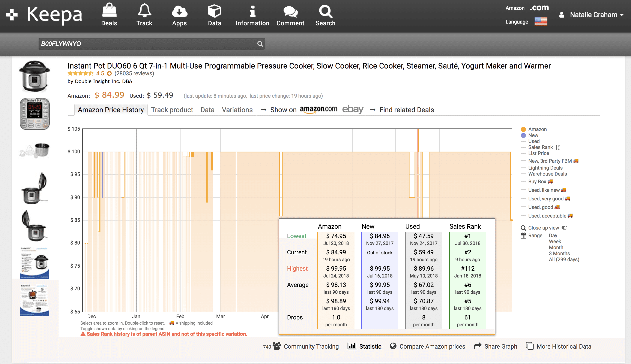Toggle Used, very good series
Image resolution: width=631 pixels, height=364 pixels.
point(545,198)
